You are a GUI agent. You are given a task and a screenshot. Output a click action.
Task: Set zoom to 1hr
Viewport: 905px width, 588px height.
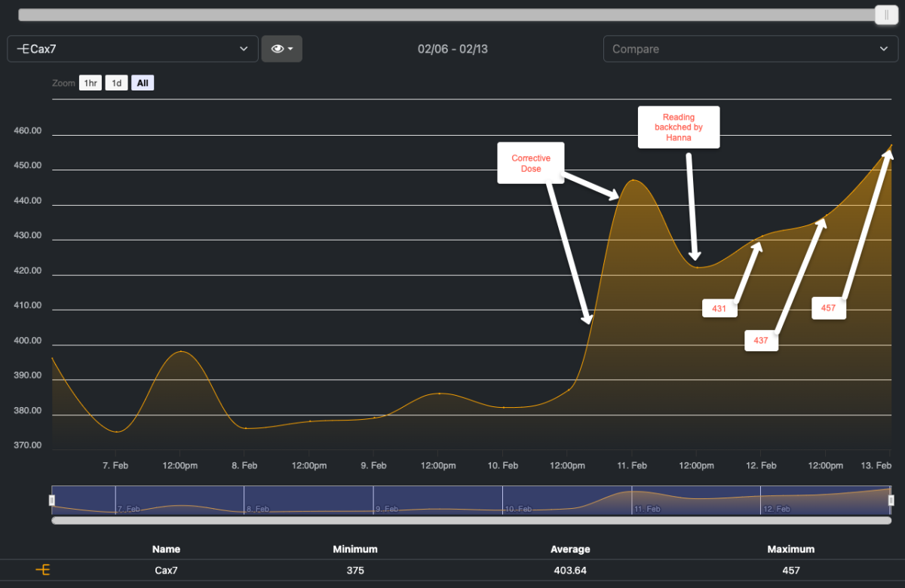90,83
